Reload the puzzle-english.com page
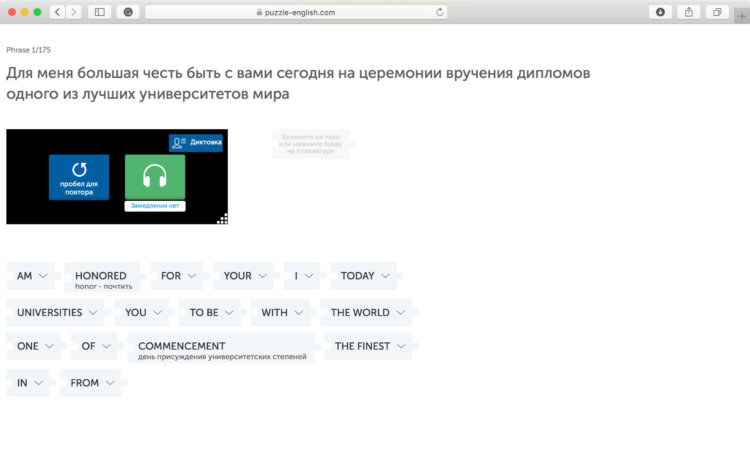The image size is (750, 451). [x=439, y=12]
